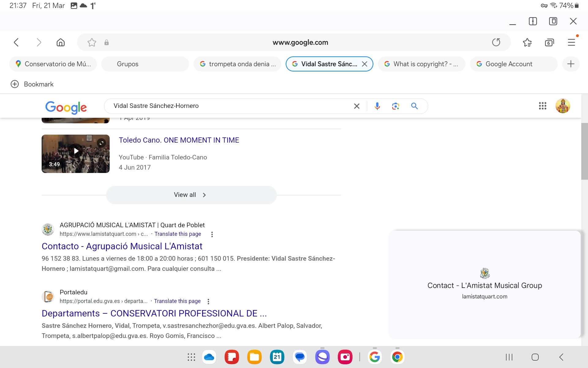The image size is (588, 368).
Task: Open the Google apps grid
Action: [x=542, y=106]
